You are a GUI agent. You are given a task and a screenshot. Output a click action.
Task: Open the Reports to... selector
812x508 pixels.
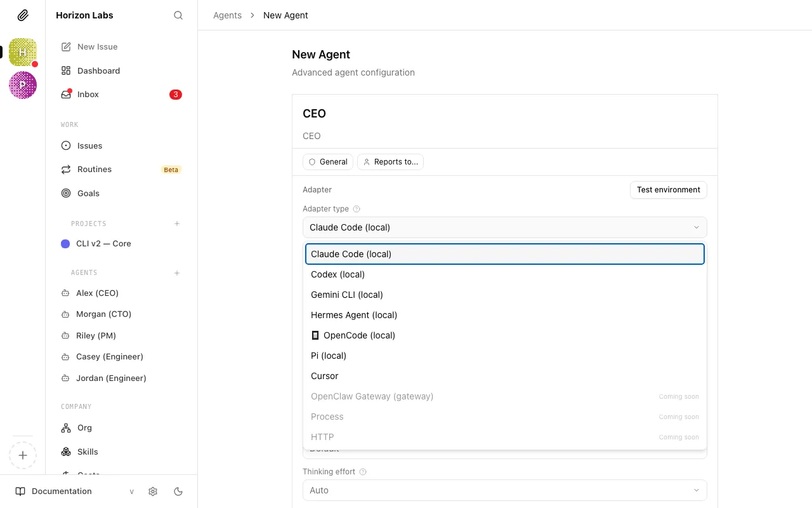(390, 162)
